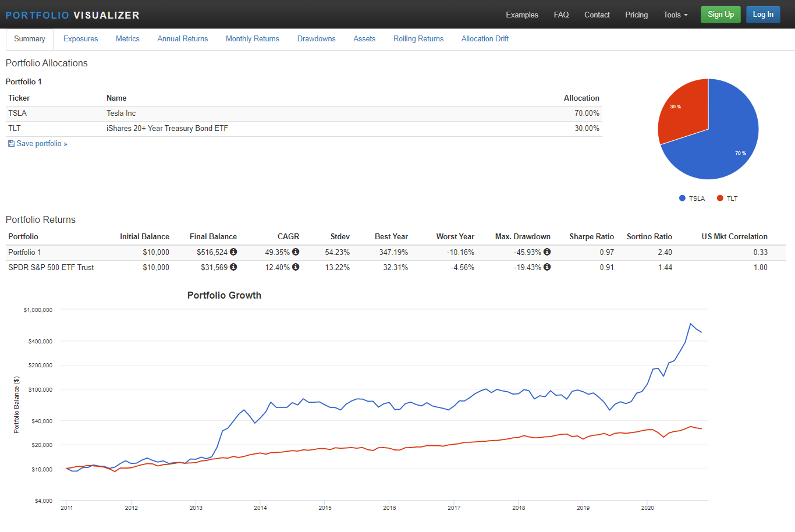
Task: Switch to the Rolling Returns tab
Action: (418, 39)
